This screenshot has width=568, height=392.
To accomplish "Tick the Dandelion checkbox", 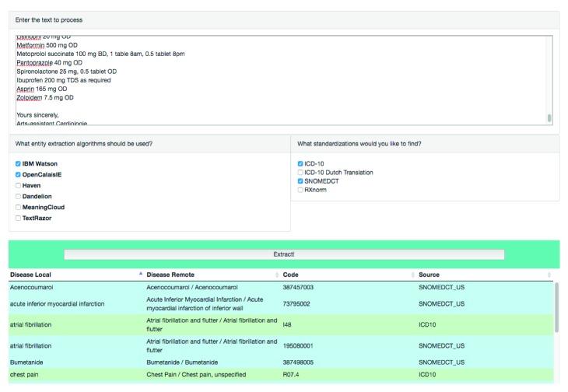I will (x=18, y=197).
